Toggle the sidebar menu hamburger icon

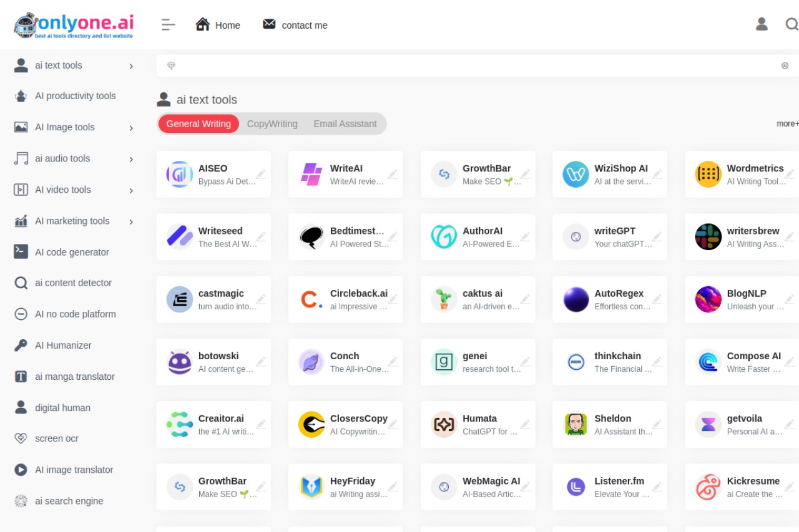(x=168, y=25)
